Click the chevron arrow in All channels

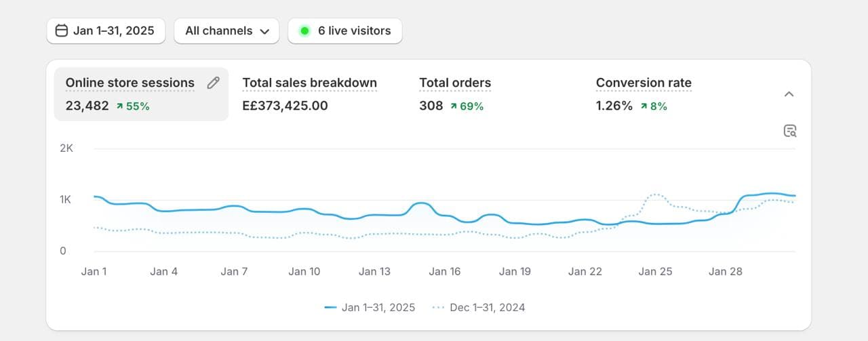click(x=264, y=31)
